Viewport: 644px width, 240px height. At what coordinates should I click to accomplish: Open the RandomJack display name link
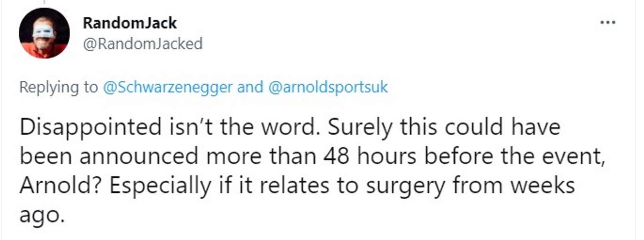click(129, 23)
